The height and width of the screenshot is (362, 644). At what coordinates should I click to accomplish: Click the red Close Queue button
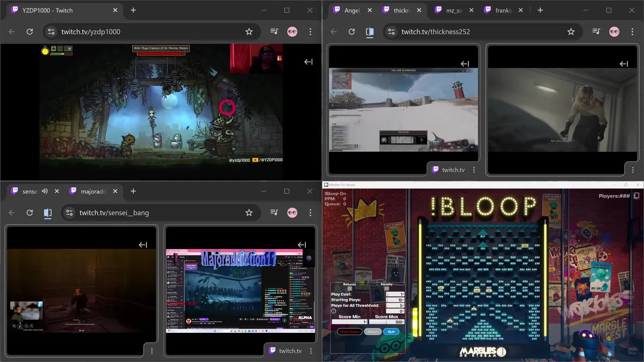point(350,332)
